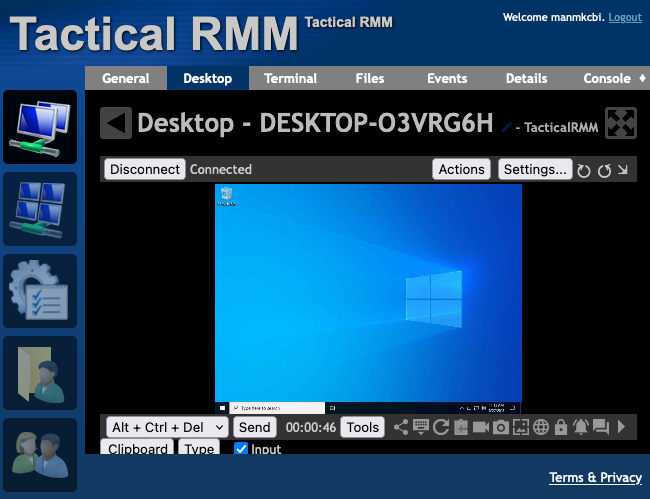Open the Console tab
The height and width of the screenshot is (499, 650).
607,78
